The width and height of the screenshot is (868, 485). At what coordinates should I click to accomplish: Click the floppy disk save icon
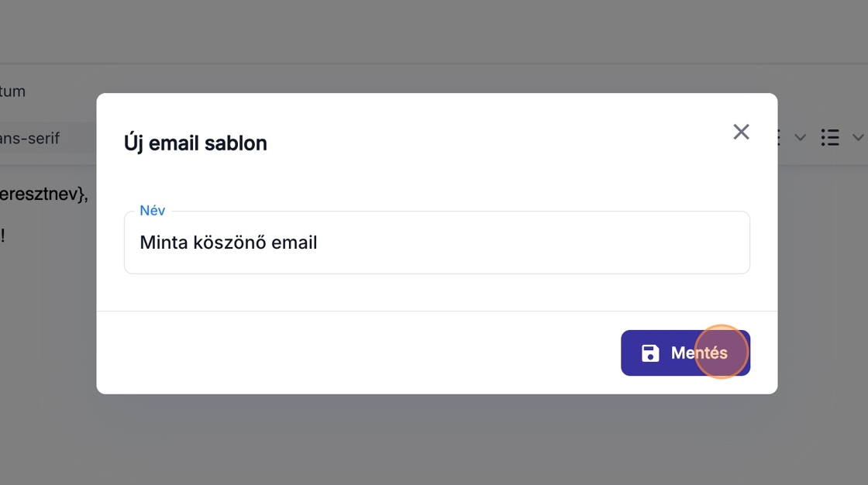[x=650, y=353]
